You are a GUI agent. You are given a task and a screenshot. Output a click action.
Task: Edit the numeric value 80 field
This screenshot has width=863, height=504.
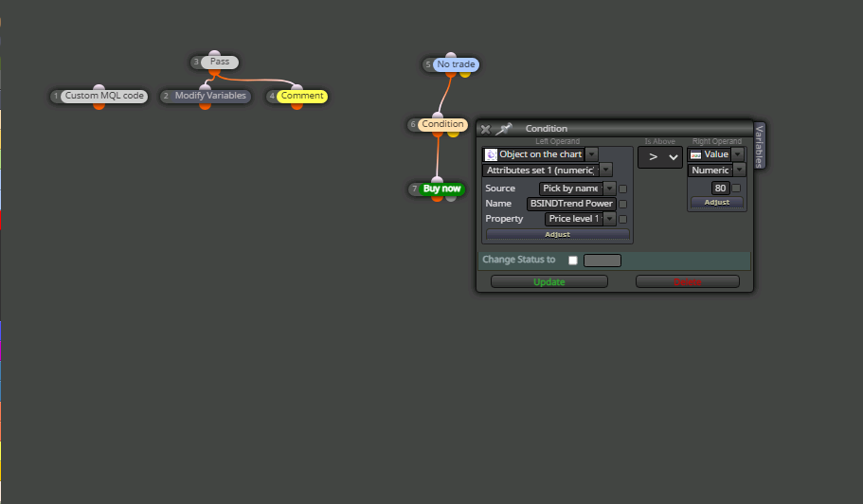(720, 189)
